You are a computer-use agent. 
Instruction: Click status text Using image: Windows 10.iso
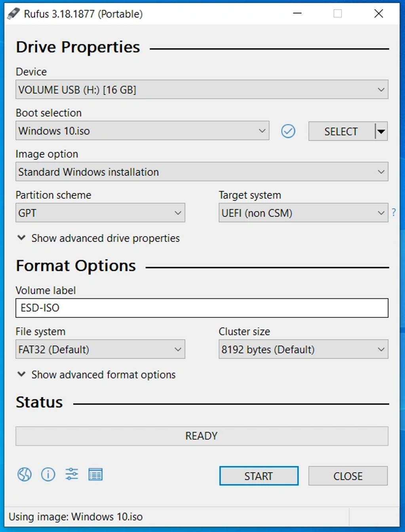click(x=76, y=517)
